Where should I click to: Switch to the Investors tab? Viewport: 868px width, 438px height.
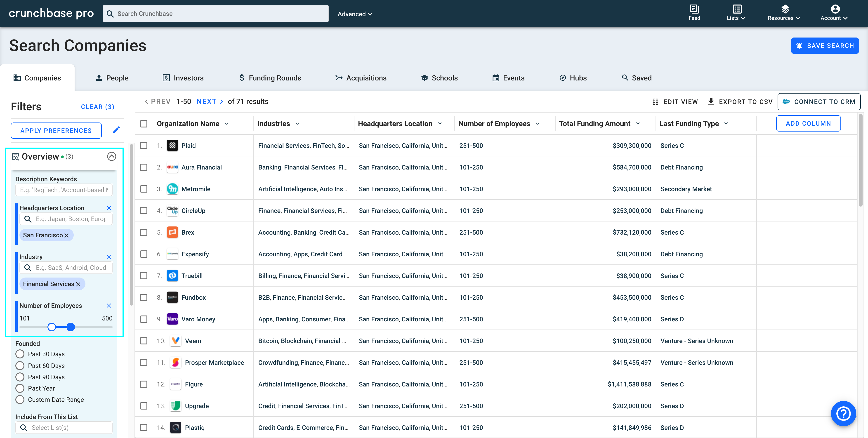pos(183,78)
